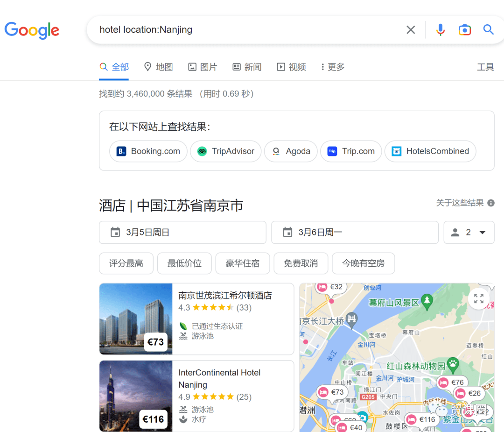Click the €76 map price pin

coord(452,382)
